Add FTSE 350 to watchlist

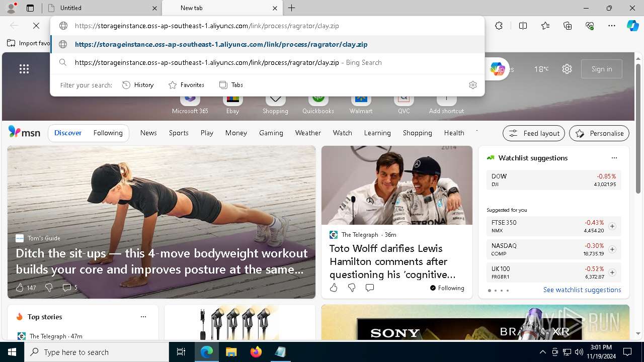point(612,226)
